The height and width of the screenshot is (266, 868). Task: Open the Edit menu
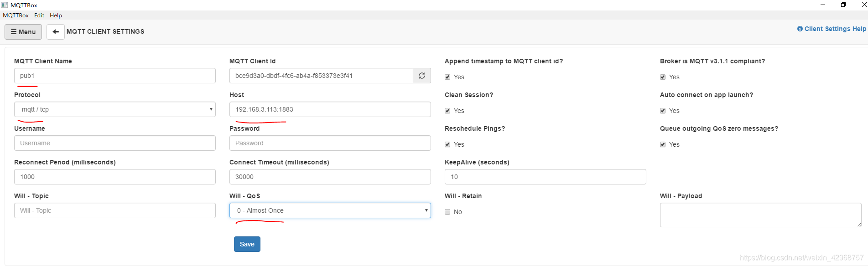point(39,15)
